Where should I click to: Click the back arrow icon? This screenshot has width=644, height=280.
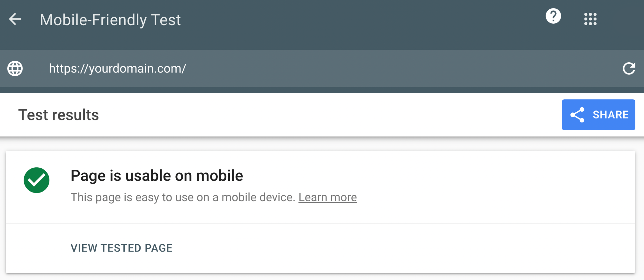pyautogui.click(x=15, y=19)
